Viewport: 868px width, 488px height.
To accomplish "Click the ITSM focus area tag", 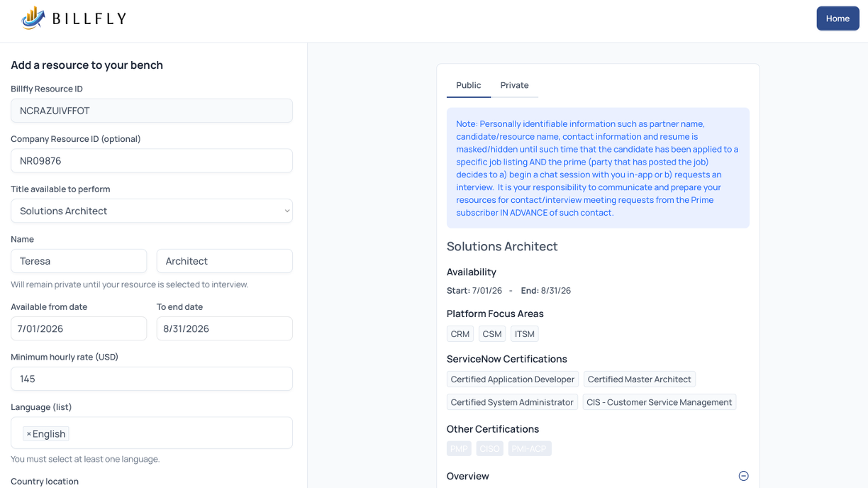I will coord(524,334).
